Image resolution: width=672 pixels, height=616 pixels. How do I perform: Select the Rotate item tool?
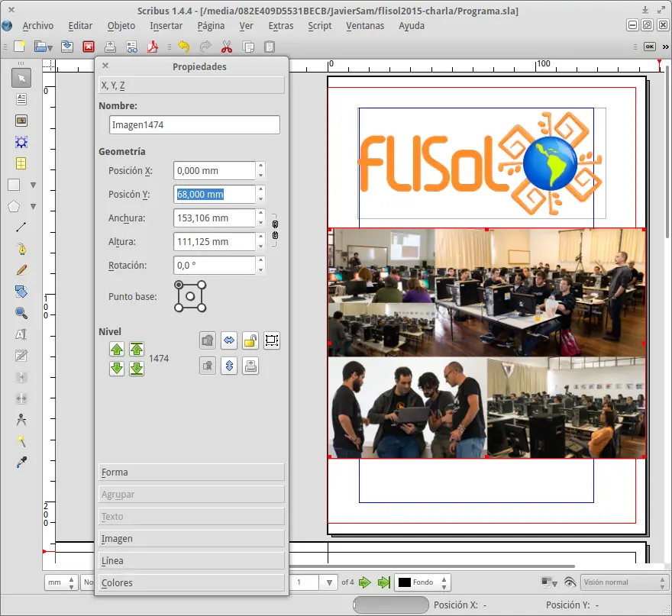(x=21, y=292)
